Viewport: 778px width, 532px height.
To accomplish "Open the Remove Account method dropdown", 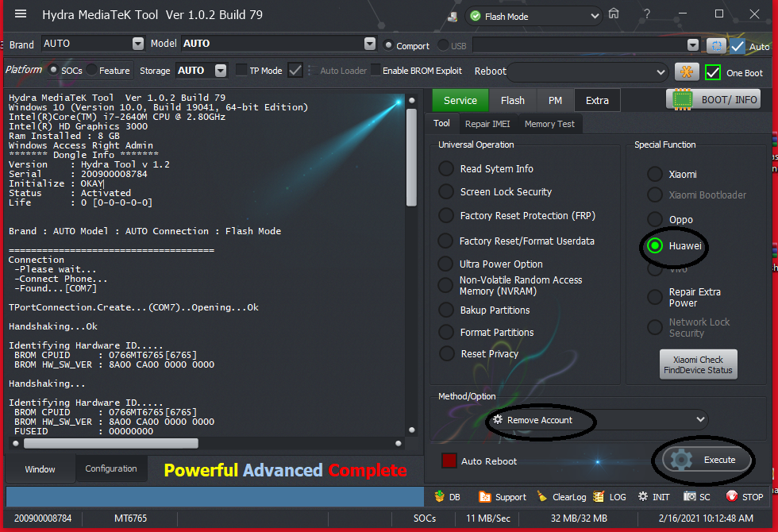I will click(597, 420).
